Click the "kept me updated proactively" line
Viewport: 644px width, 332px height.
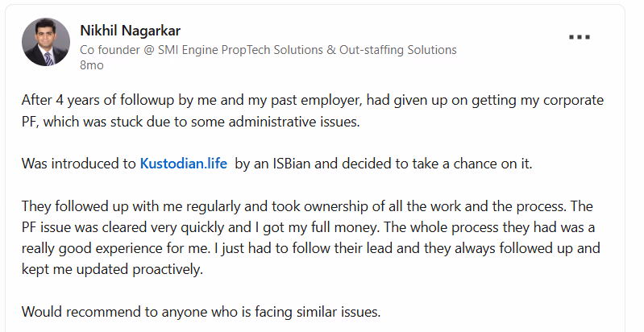pyautogui.click(x=112, y=269)
